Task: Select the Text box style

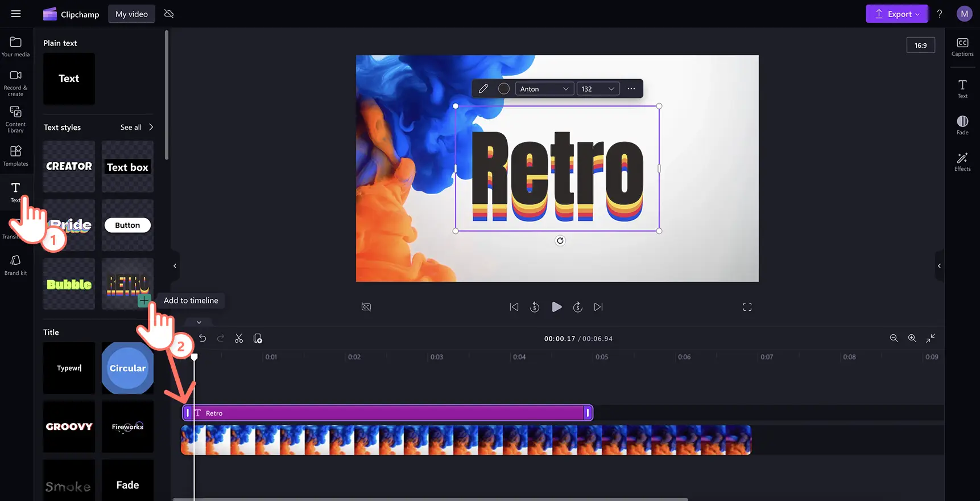Action: click(127, 166)
